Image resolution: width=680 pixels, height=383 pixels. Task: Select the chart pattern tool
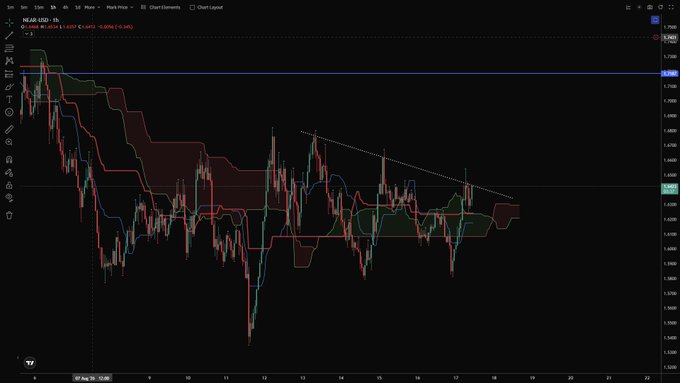9,61
